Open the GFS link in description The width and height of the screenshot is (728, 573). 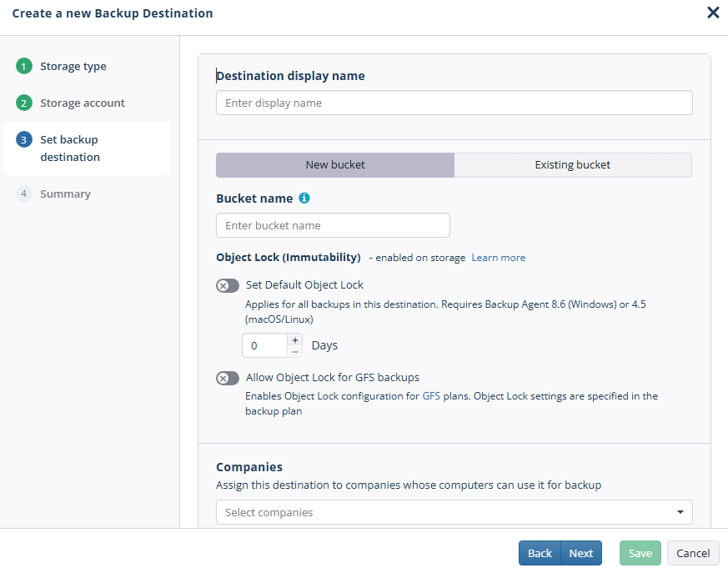click(431, 396)
